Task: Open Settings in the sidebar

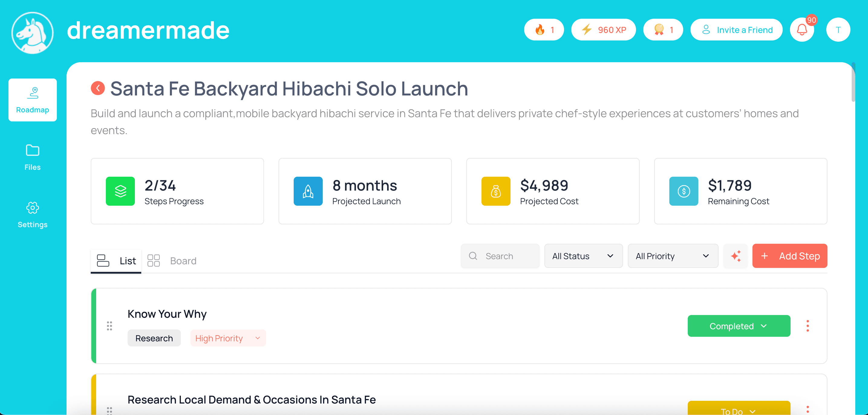Action: [32, 214]
